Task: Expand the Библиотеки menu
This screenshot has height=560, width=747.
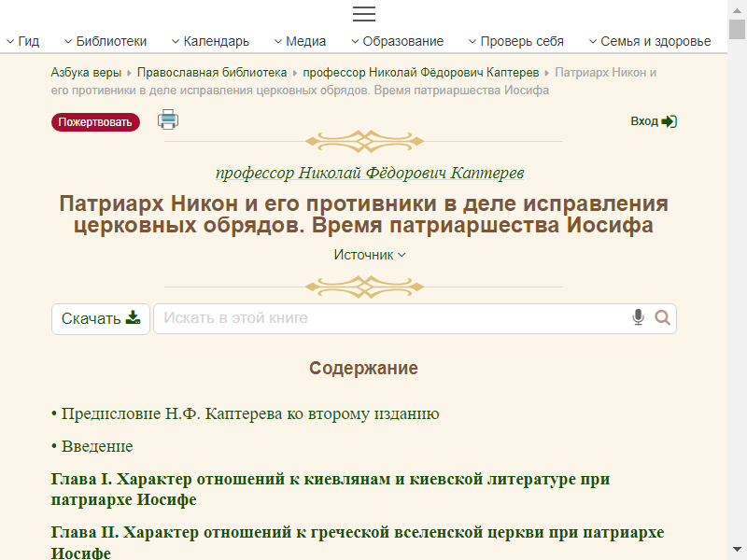Action: pos(106,41)
